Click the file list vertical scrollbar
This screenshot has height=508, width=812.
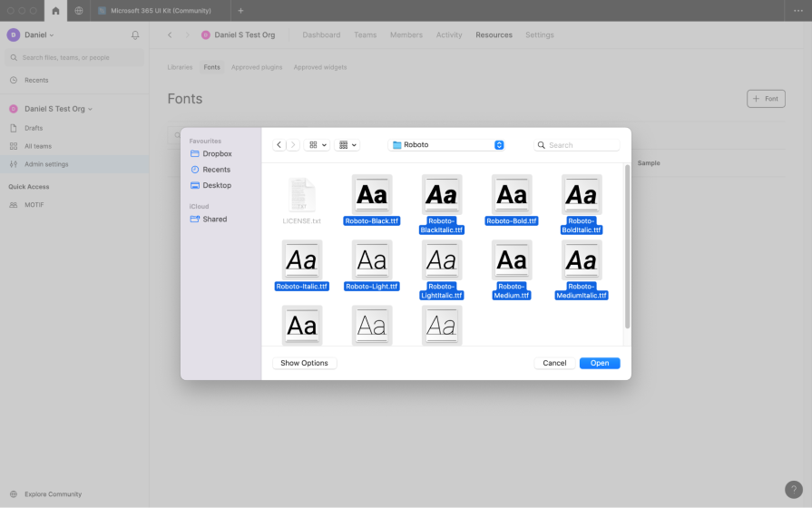click(626, 245)
